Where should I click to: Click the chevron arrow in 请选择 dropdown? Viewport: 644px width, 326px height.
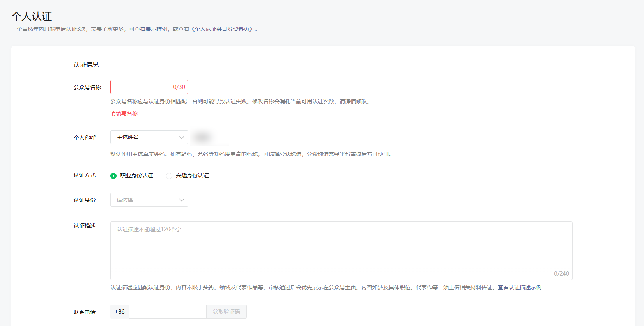coord(181,200)
